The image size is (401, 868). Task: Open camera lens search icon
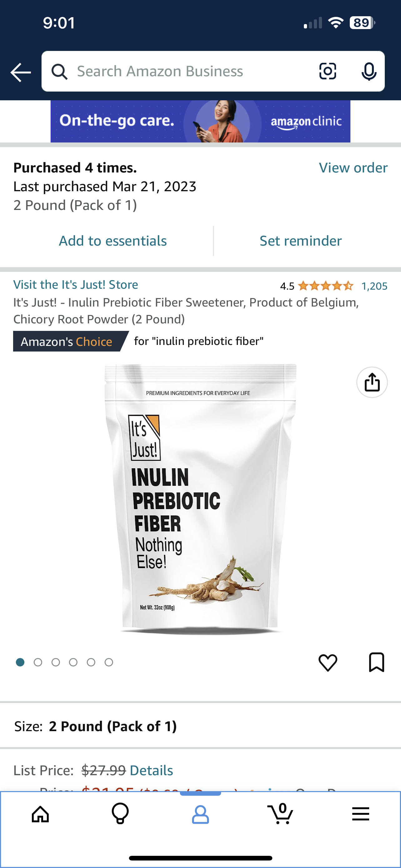coord(328,71)
